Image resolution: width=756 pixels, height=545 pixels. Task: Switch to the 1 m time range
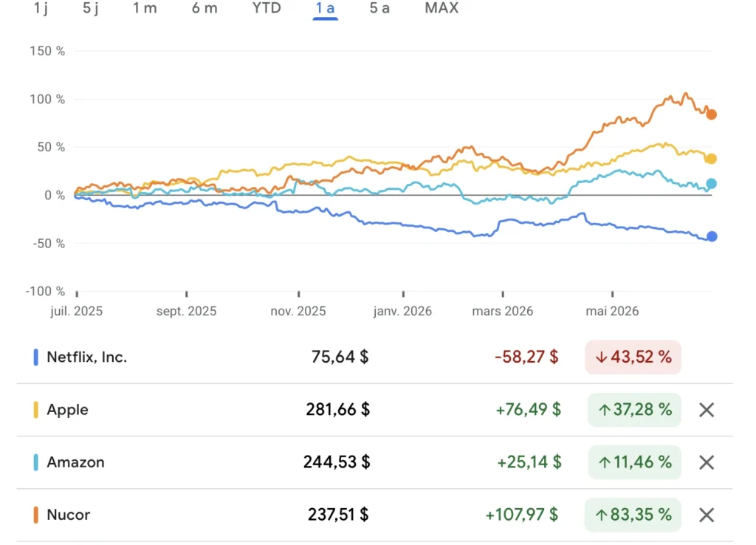(145, 8)
